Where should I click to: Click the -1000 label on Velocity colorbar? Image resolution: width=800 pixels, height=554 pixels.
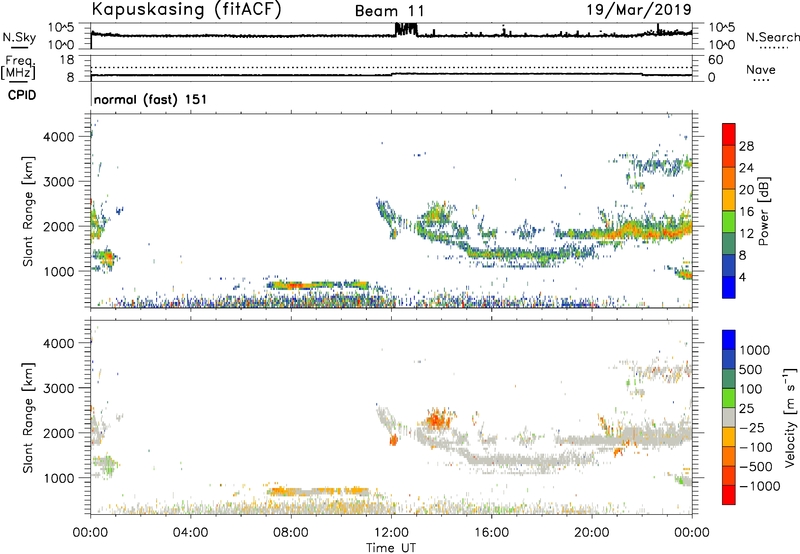(759, 486)
